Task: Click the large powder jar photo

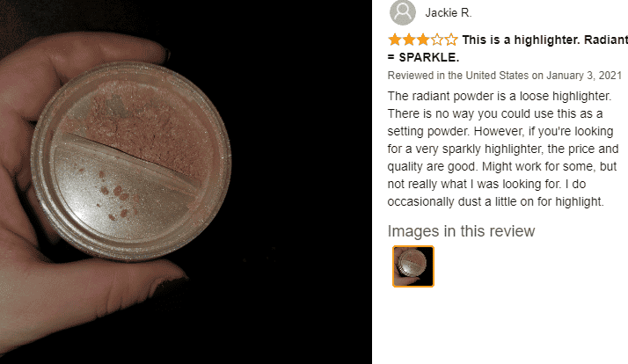Action: [x=186, y=182]
